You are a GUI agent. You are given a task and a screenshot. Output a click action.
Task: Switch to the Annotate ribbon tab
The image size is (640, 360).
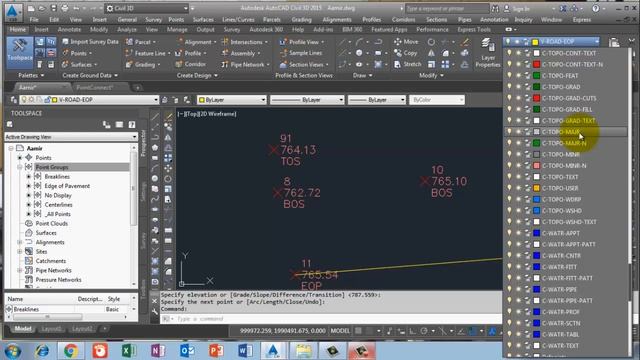click(69, 29)
